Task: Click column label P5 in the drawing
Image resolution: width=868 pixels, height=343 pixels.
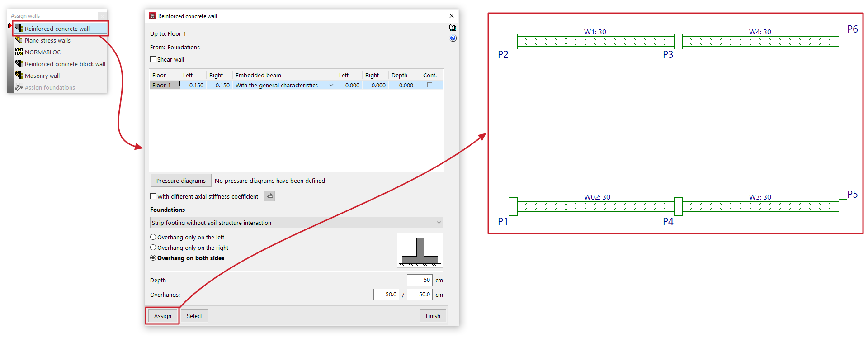Action: click(x=853, y=194)
